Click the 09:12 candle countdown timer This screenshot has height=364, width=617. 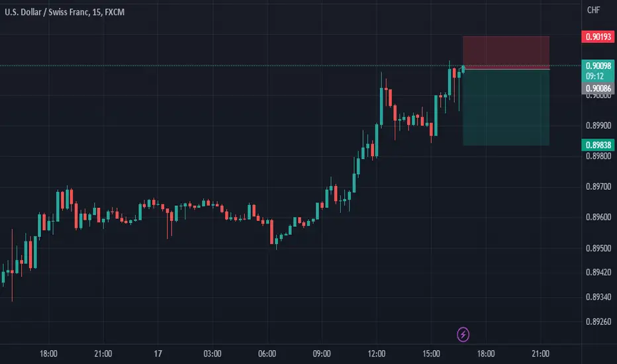coord(594,76)
